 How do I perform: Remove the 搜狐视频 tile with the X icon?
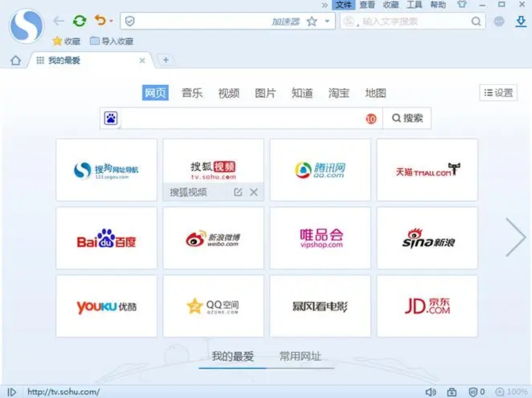(254, 192)
